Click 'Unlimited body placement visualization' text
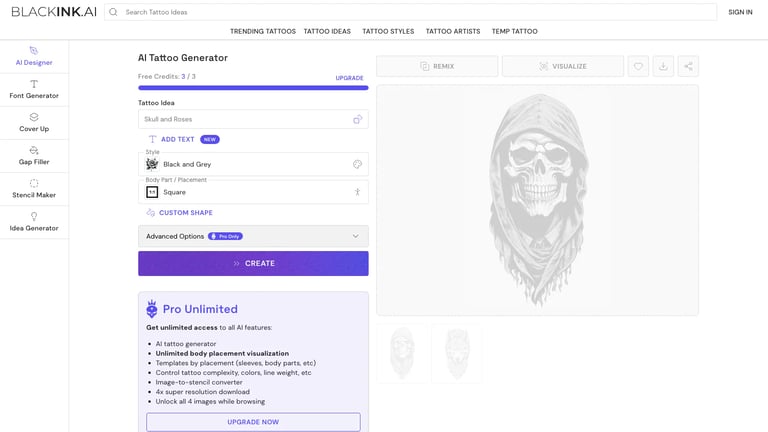Image resolution: width=768 pixels, height=432 pixels. pos(222,353)
